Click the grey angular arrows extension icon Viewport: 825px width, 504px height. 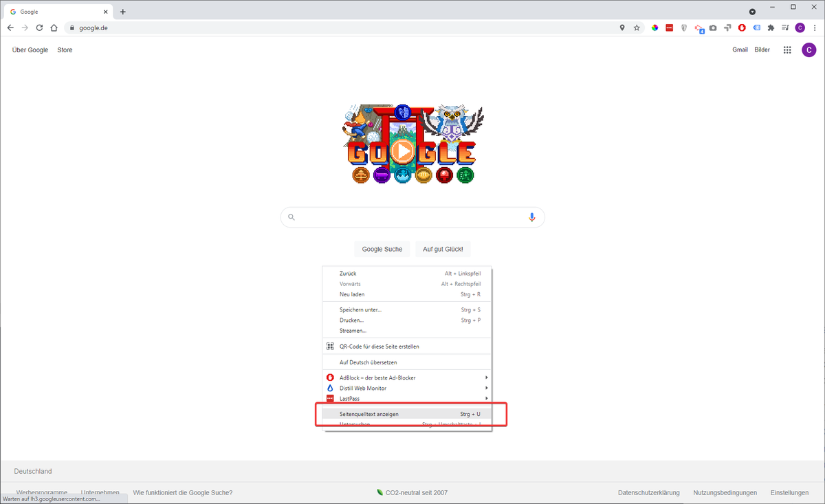click(x=727, y=28)
